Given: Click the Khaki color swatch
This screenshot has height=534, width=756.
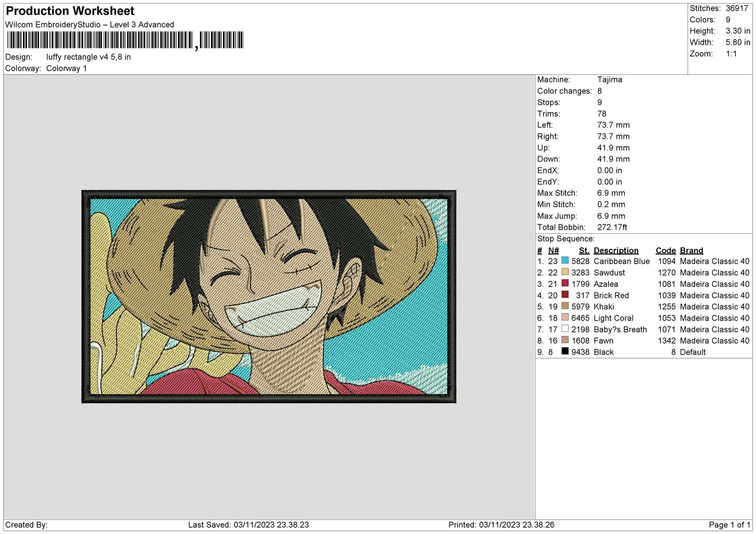Looking at the screenshot, I should 565,306.
